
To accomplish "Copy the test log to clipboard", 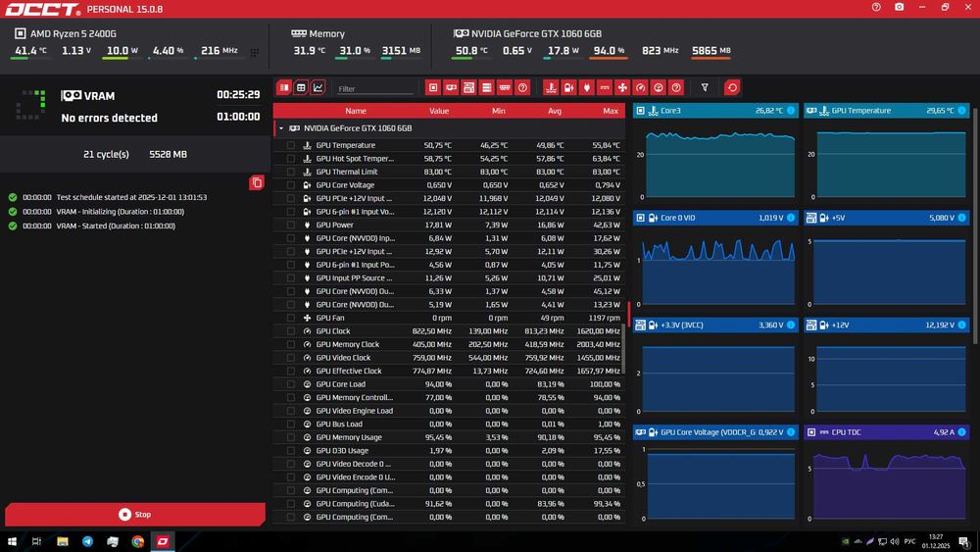I will coord(256,182).
